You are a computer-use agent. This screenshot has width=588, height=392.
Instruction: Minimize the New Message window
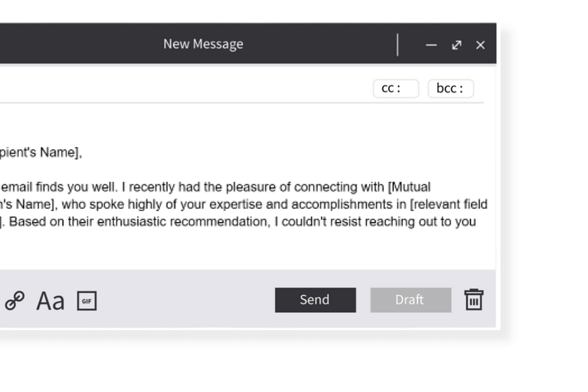(x=431, y=44)
